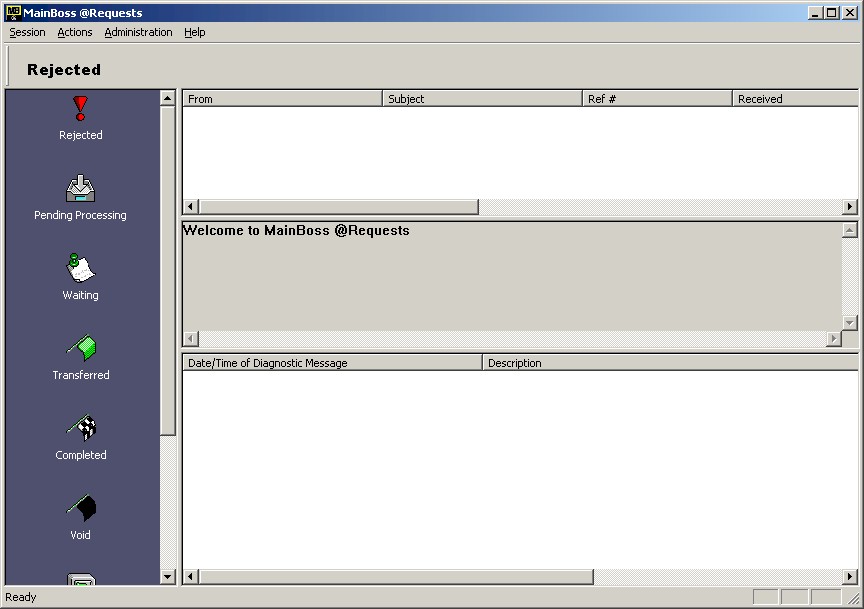
Task: Click the Completed sidebar label
Action: pos(81,455)
